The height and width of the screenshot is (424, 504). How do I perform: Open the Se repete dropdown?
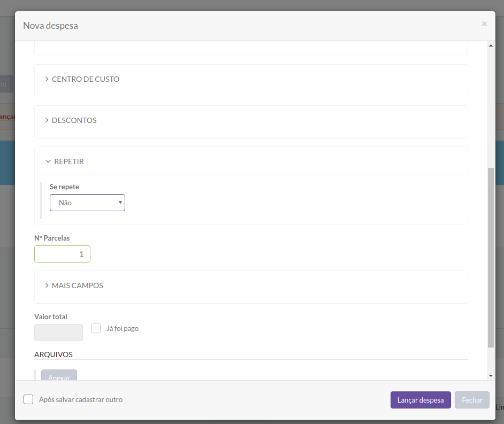[x=87, y=203]
